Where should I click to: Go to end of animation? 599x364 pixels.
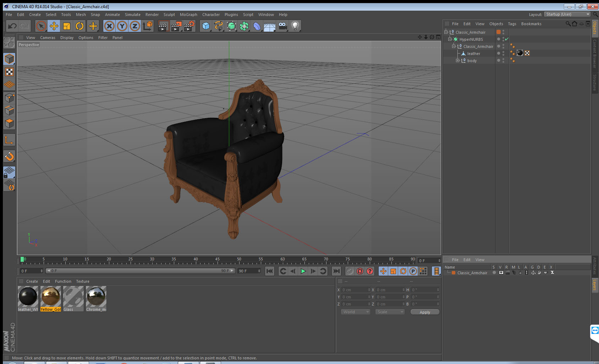click(336, 271)
